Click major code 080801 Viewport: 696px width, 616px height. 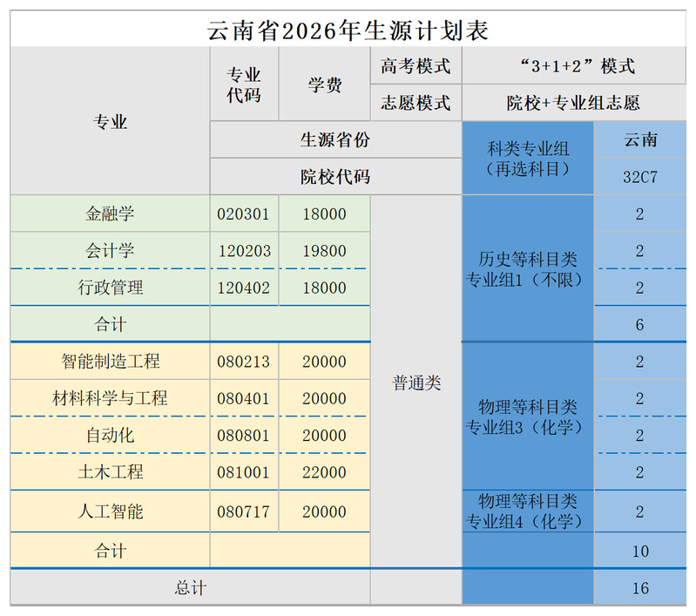(244, 436)
